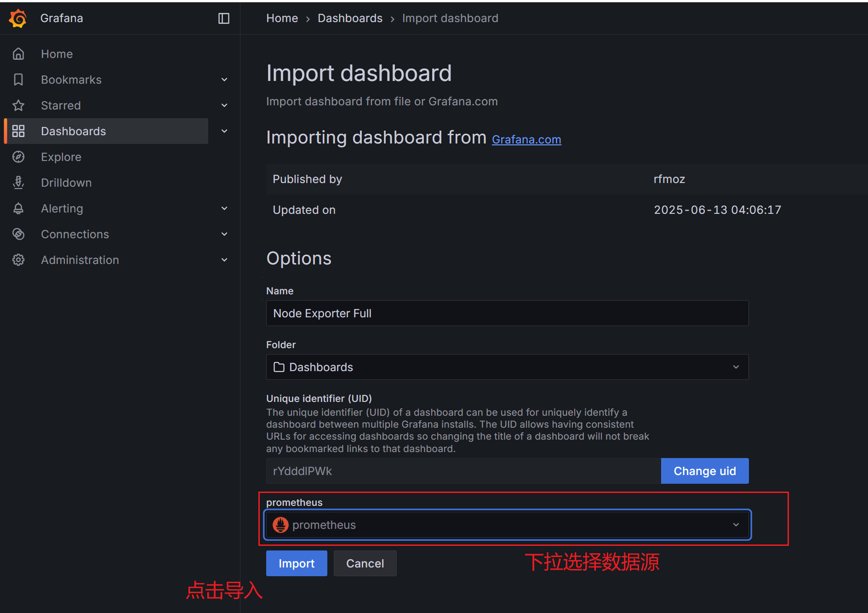Viewport: 868px width, 613px height.
Task: Follow the Grafana.com link
Action: (526, 139)
